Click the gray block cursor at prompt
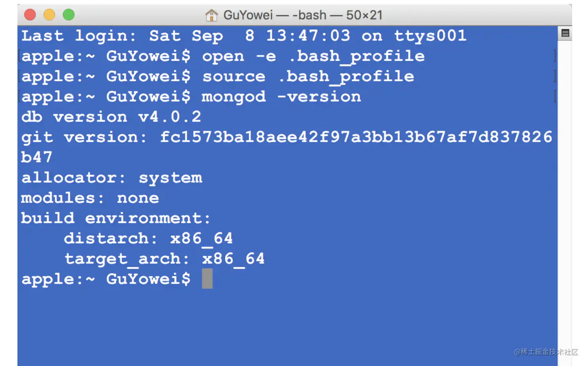Image resolution: width=588 pixels, height=366 pixels. point(207,279)
